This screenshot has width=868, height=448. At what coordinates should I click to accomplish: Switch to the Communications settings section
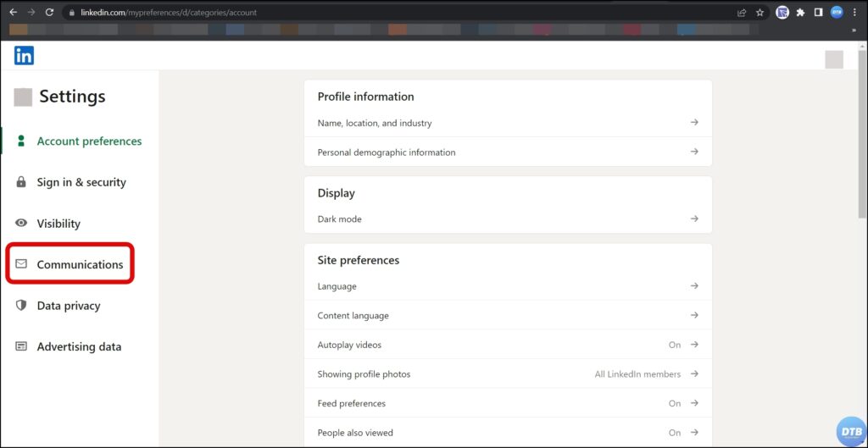pyautogui.click(x=80, y=264)
